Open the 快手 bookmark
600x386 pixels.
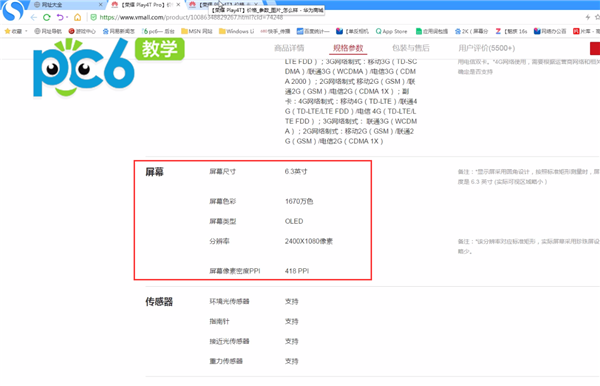[275, 31]
